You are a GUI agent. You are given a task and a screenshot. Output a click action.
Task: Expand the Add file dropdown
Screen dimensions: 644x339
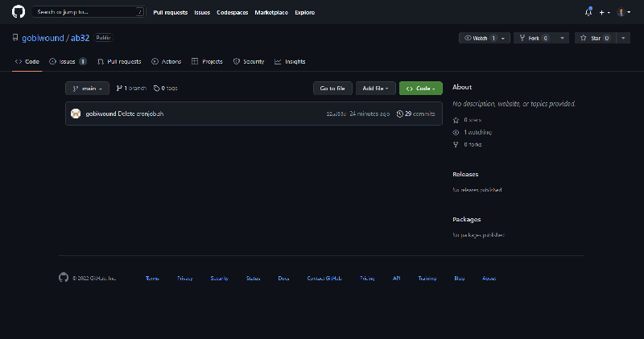point(375,89)
